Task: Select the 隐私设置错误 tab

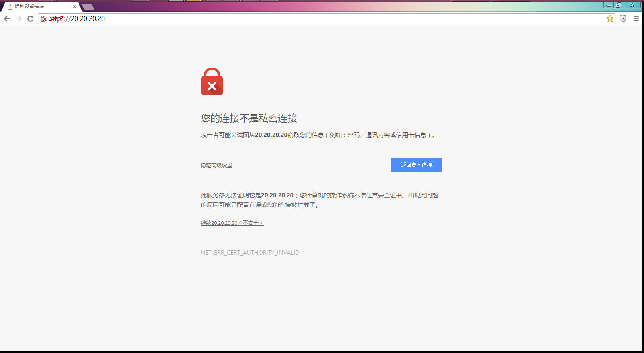Action: coord(40,7)
